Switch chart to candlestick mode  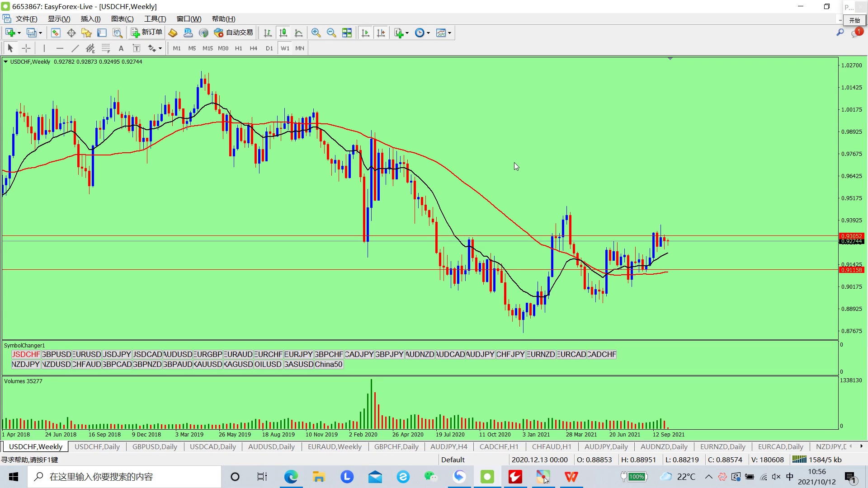[283, 33]
